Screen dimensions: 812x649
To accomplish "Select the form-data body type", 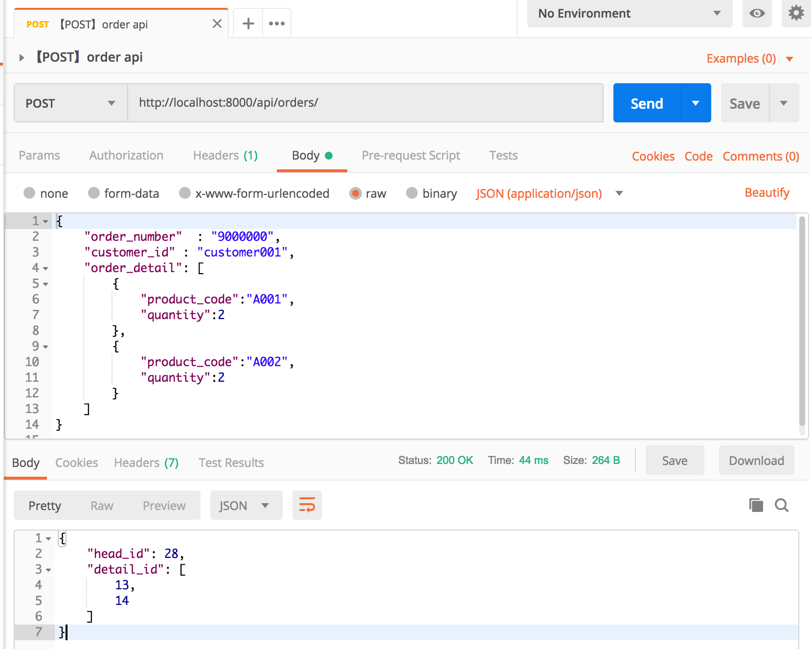I will point(94,193).
